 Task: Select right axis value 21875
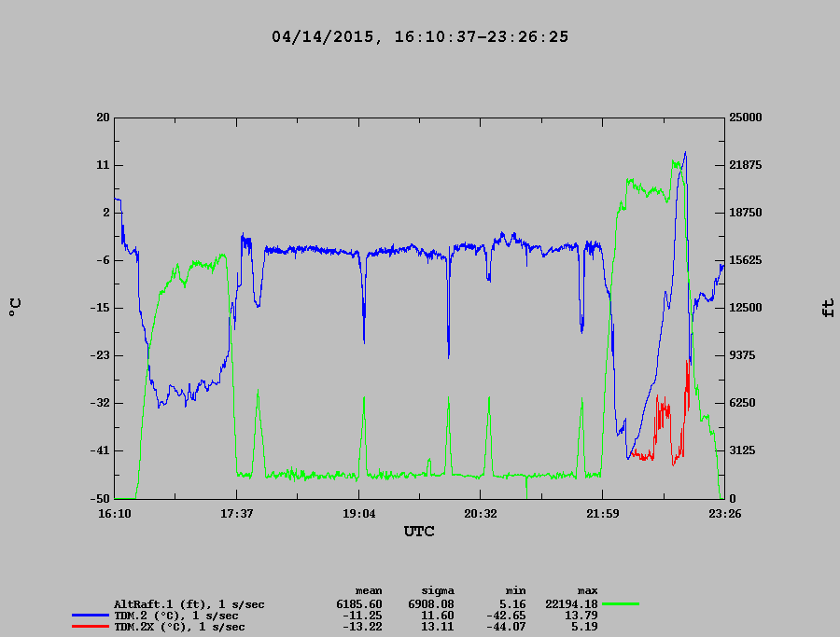click(745, 165)
